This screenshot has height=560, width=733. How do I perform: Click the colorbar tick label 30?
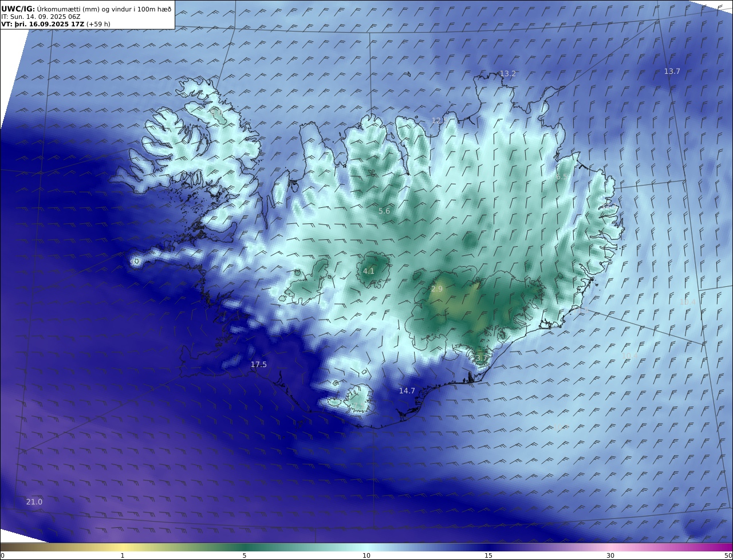tap(610, 555)
